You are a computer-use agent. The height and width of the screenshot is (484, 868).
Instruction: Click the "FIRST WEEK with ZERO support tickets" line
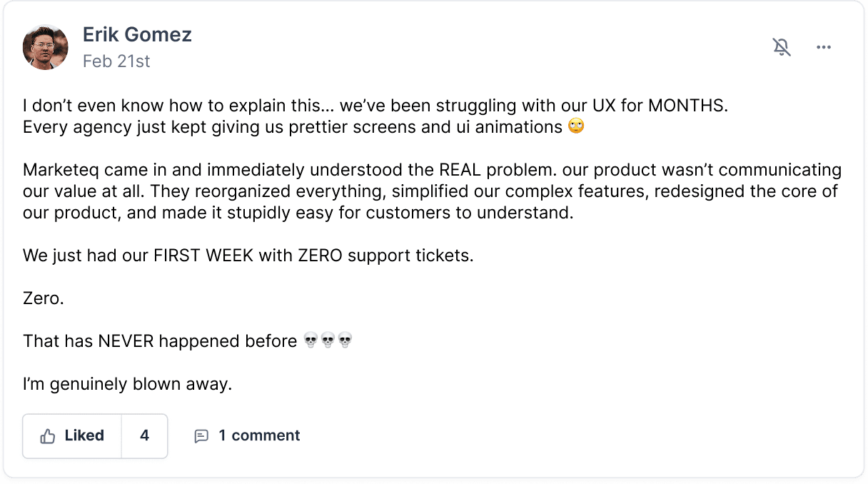coord(248,256)
